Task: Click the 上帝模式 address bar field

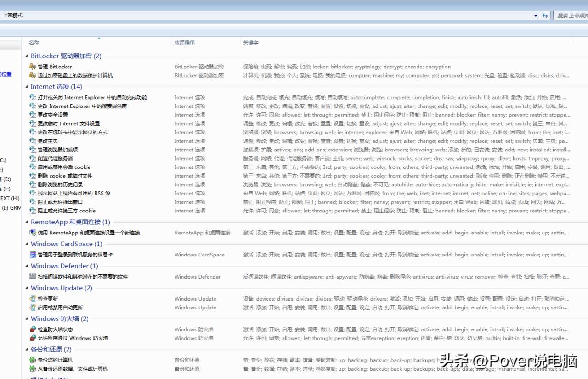Action: 270,16
